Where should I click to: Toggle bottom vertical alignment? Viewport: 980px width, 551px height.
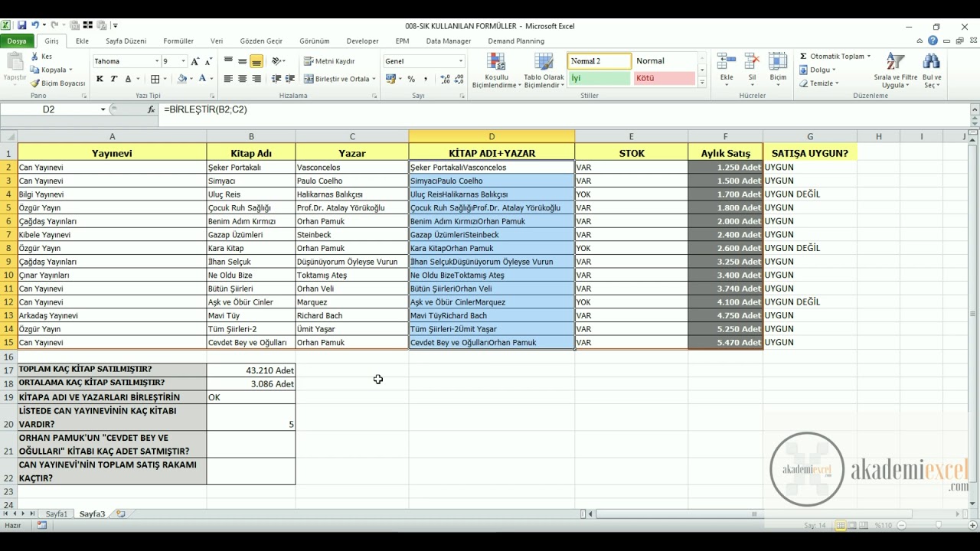click(x=256, y=61)
